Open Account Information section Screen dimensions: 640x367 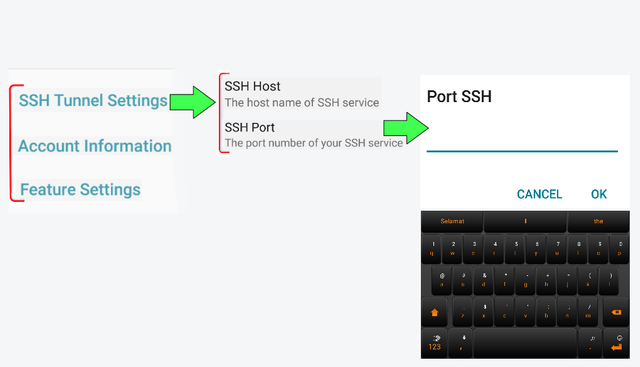(x=95, y=146)
